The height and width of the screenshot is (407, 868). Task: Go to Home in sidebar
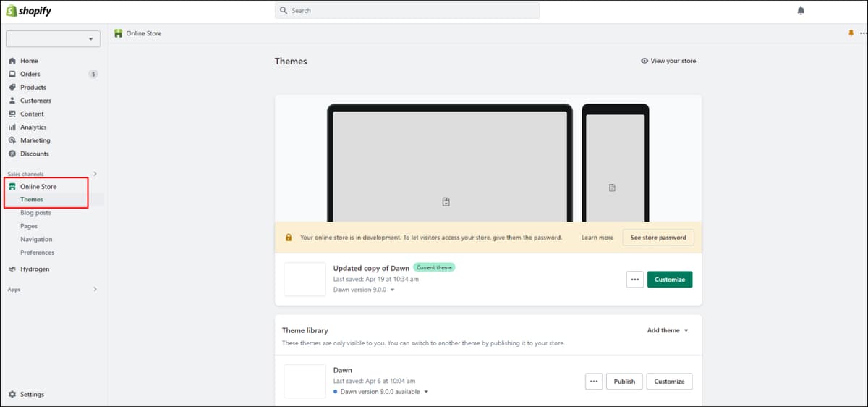pyautogui.click(x=29, y=61)
